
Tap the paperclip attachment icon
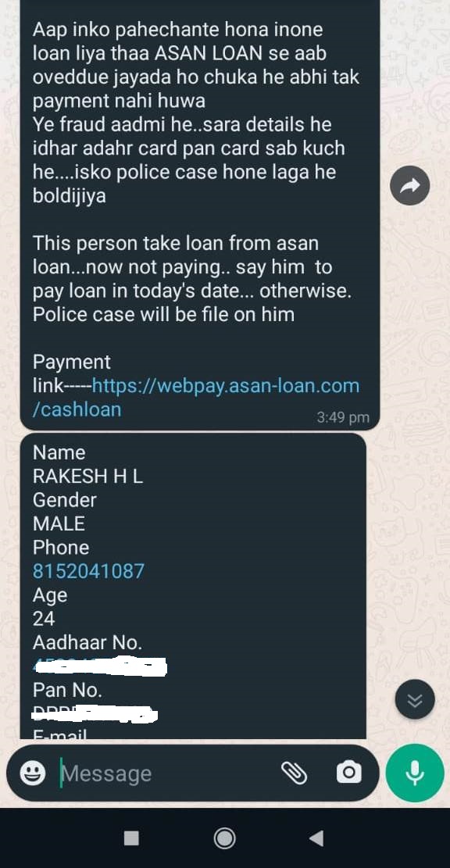294,773
